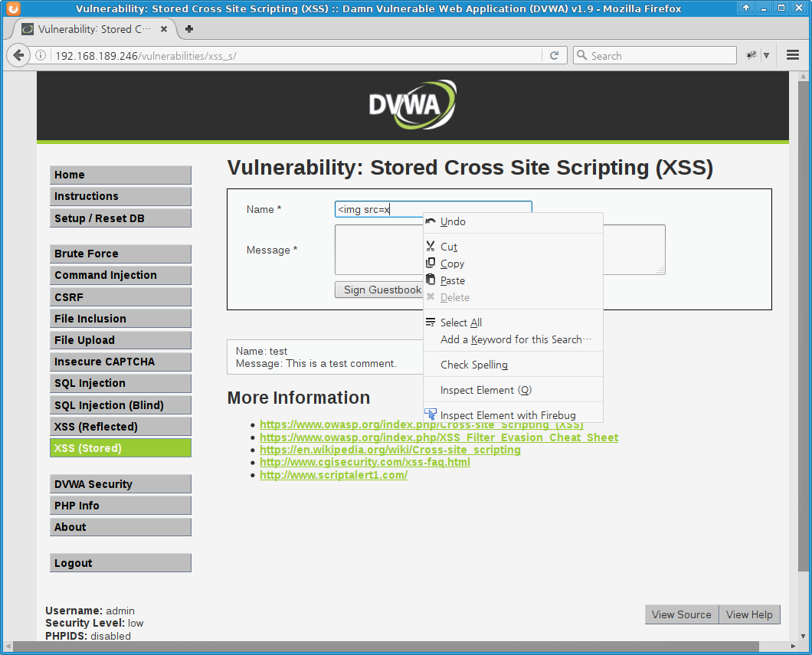Viewport: 812px width, 655px height.
Task: Click the search magnifier icon
Action: click(582, 55)
